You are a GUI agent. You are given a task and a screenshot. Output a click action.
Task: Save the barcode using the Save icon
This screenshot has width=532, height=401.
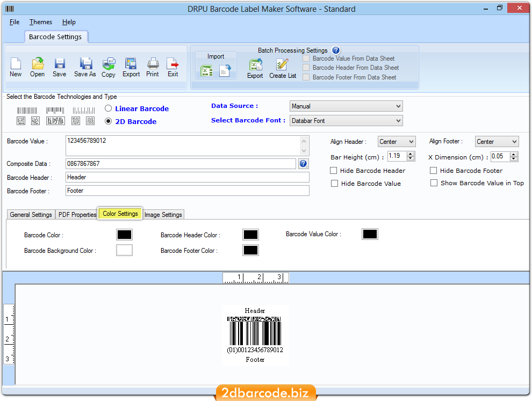pyautogui.click(x=59, y=67)
